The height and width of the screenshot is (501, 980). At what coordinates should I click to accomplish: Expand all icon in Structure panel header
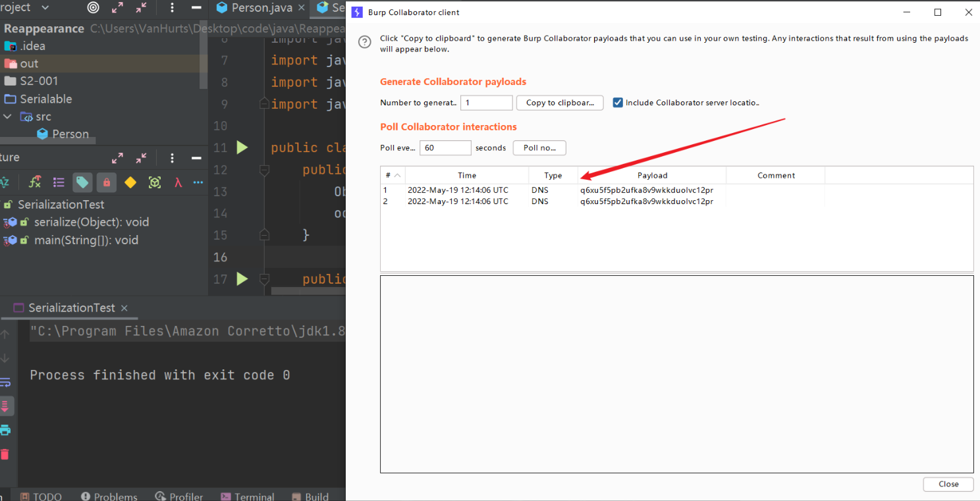pyautogui.click(x=117, y=158)
